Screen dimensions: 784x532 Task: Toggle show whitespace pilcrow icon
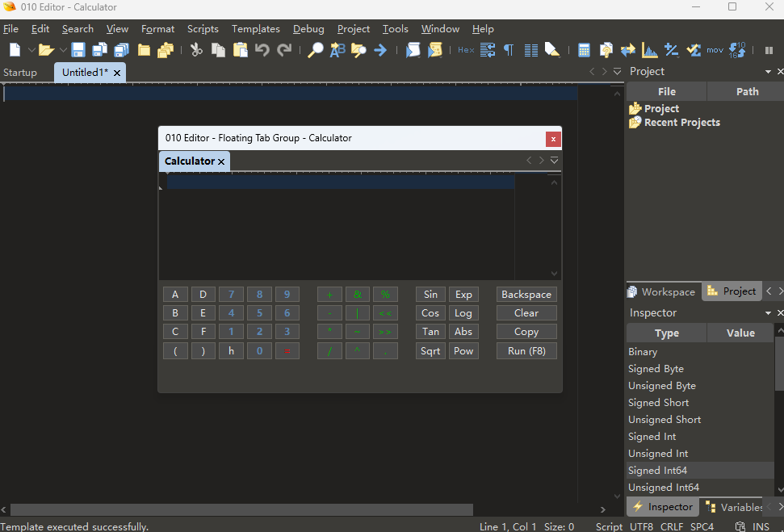509,49
